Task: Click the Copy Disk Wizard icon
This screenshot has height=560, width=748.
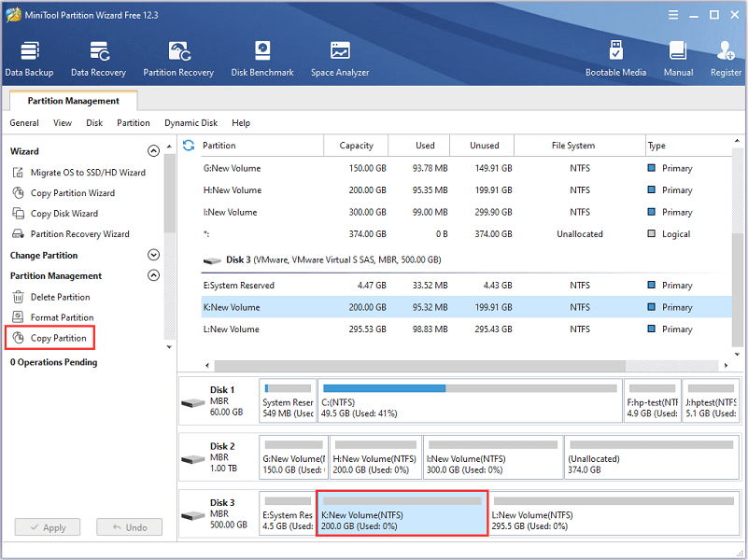Action: (x=18, y=214)
